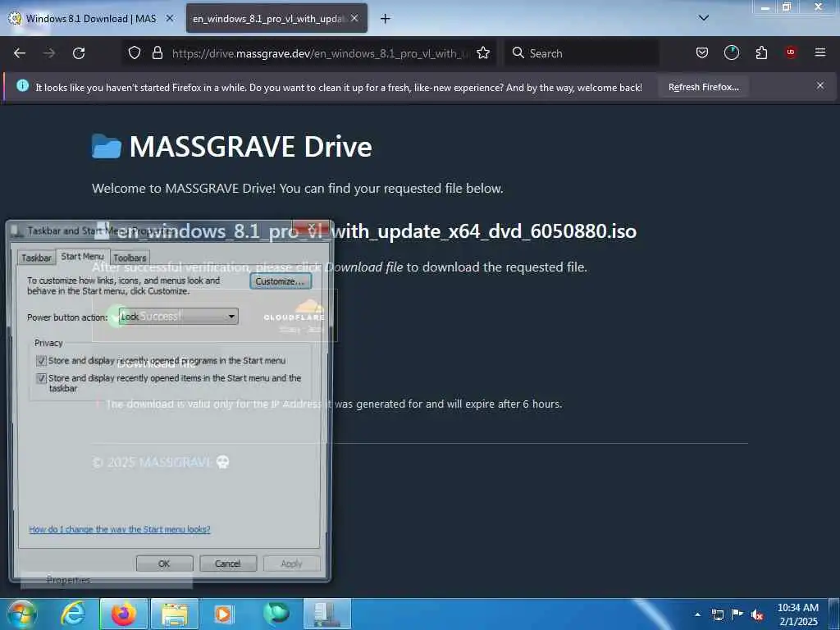Click the Firefox taskbar icon

tap(124, 614)
